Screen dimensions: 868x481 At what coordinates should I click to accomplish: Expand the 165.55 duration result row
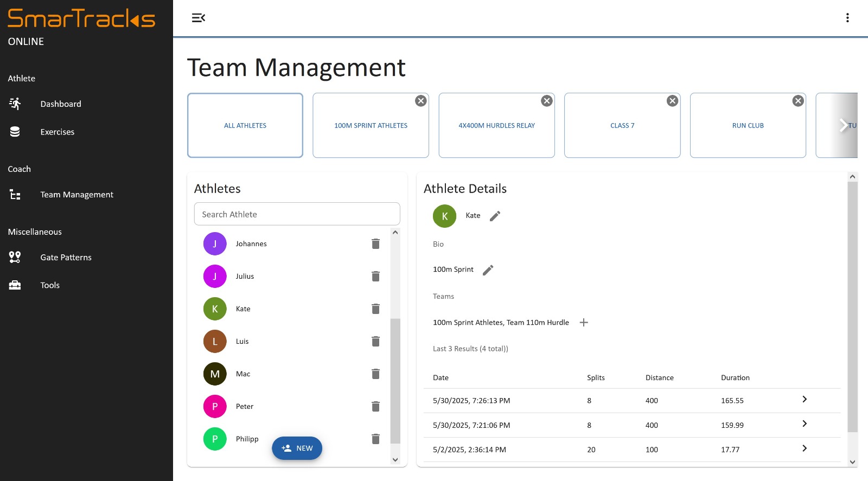click(804, 400)
